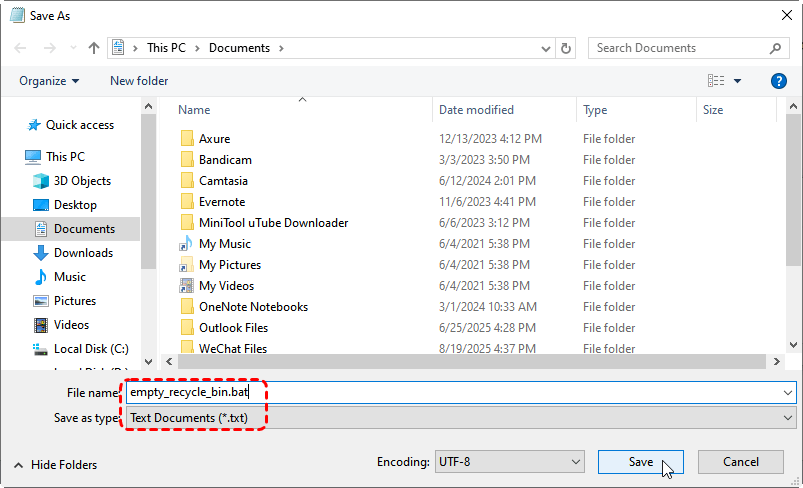Click the Cancel button
The height and width of the screenshot is (488, 803).
(x=741, y=462)
